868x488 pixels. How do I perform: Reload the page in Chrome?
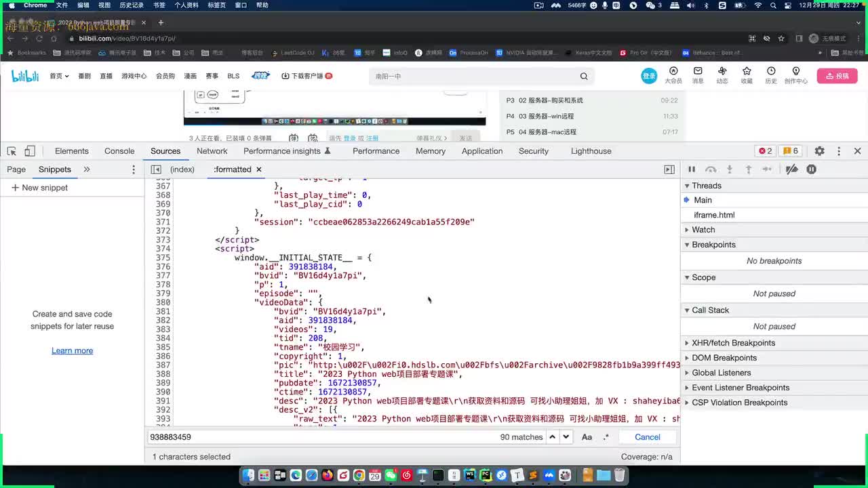coord(39,39)
